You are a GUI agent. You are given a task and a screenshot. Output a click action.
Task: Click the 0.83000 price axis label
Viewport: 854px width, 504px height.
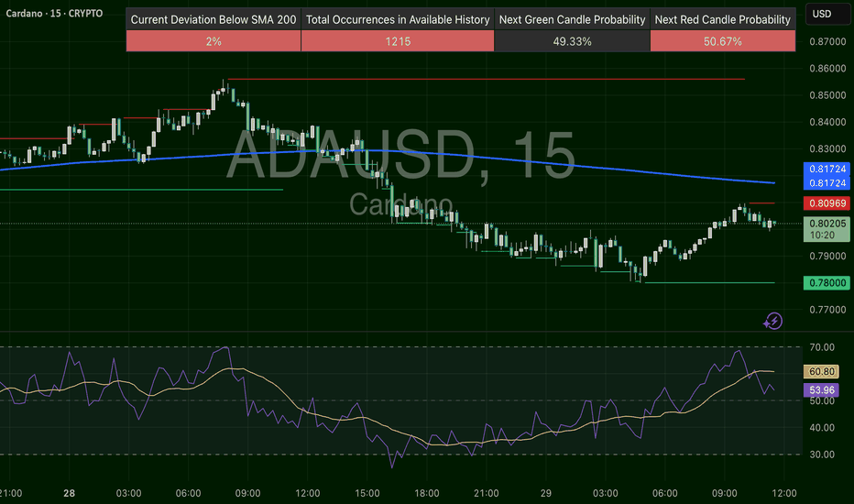click(x=827, y=148)
